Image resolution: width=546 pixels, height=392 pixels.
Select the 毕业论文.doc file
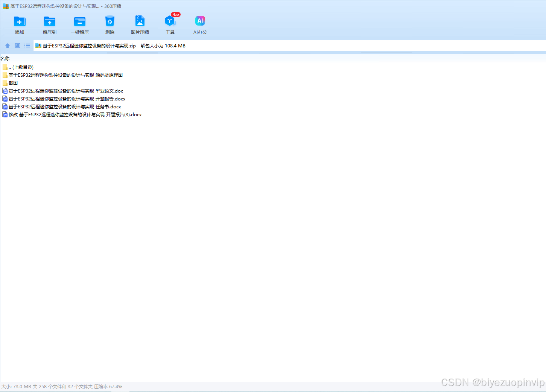[x=62, y=91]
